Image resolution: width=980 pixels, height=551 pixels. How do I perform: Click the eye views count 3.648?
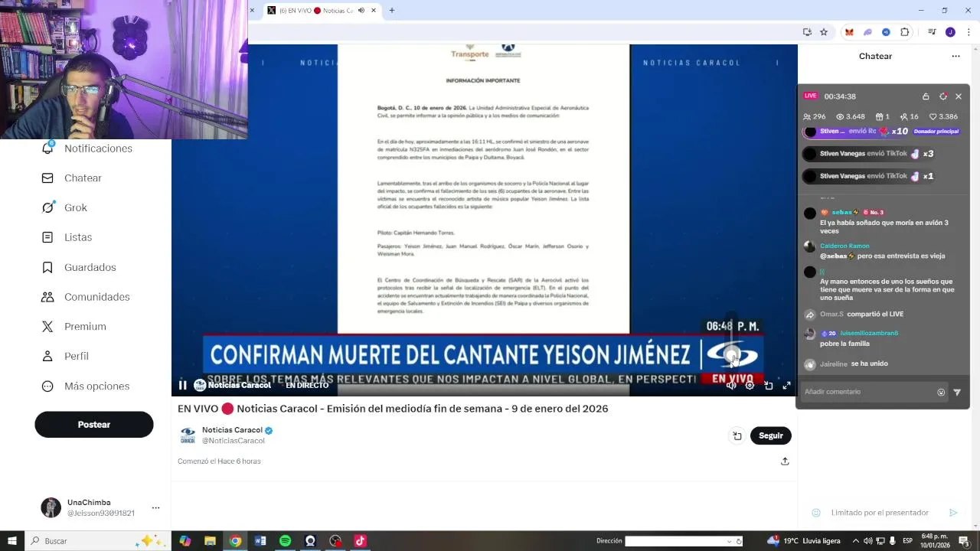[x=850, y=117]
